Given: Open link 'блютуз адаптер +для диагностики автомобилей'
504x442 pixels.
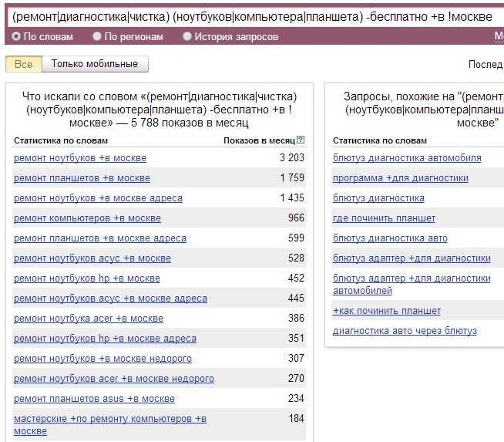Looking at the screenshot, I should (412, 285).
